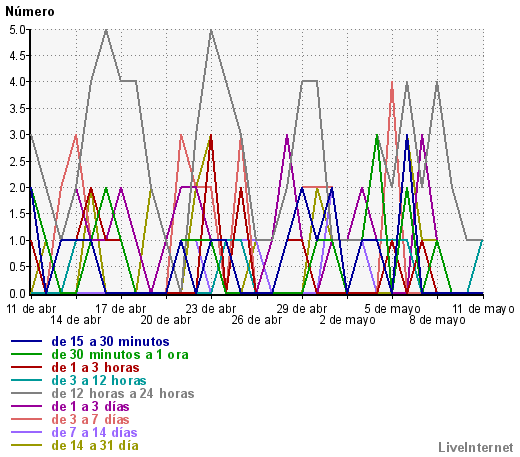
Task: Click the 'de 30 minutos a 1 ora' legend label
Action: coord(120,354)
